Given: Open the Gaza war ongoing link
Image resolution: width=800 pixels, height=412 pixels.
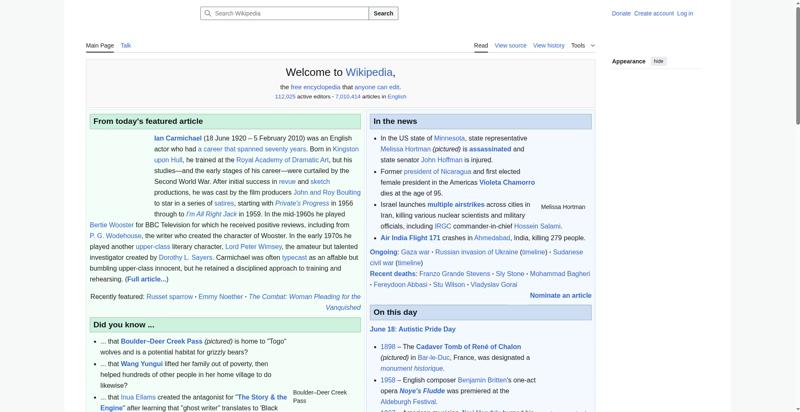Looking at the screenshot, I should tap(415, 252).
